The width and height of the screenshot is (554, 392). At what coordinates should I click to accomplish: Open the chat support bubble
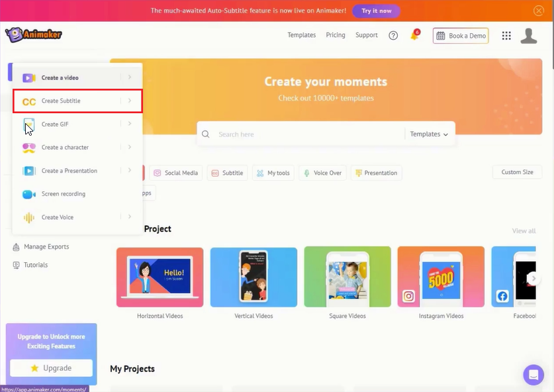[x=533, y=375]
